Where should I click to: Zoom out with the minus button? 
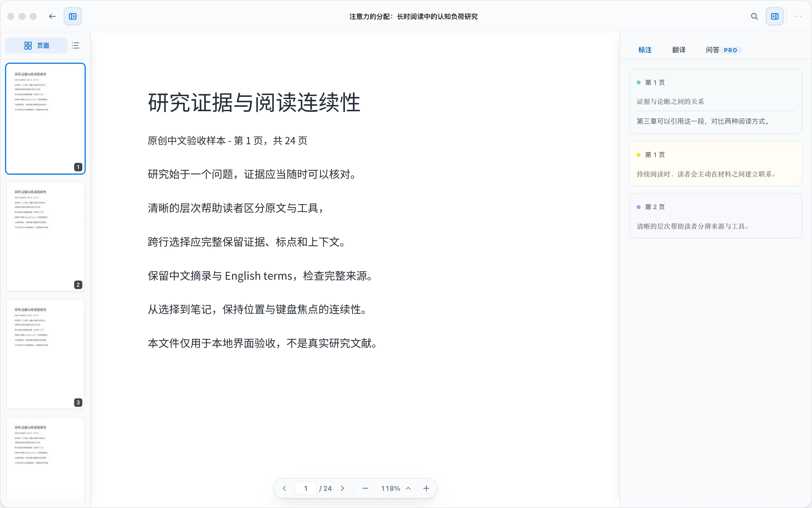point(365,488)
